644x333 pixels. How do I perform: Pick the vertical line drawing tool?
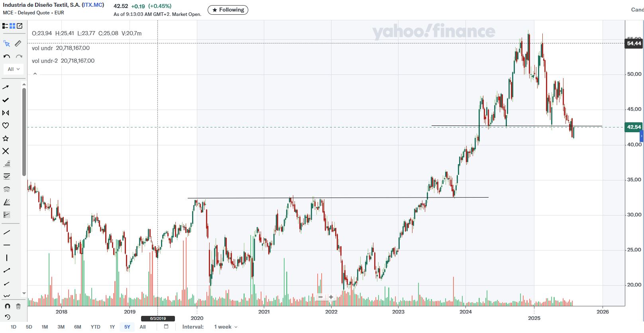(x=6, y=258)
